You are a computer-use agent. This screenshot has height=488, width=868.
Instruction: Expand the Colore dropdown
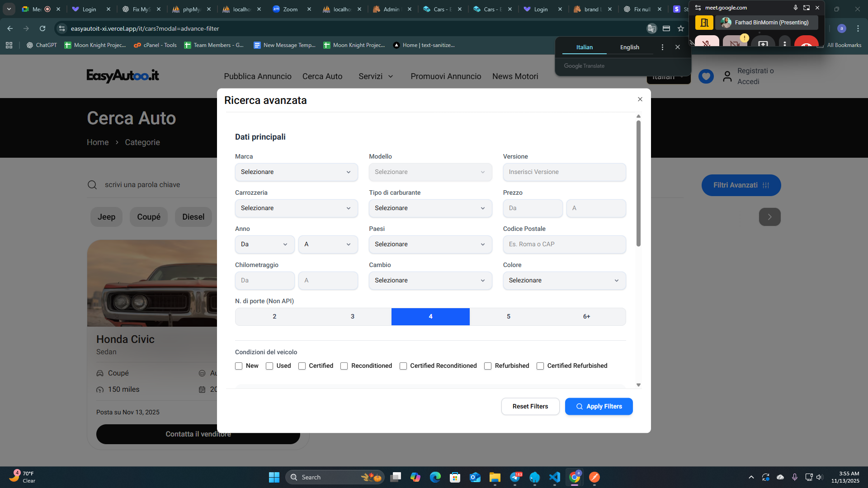pyautogui.click(x=564, y=281)
